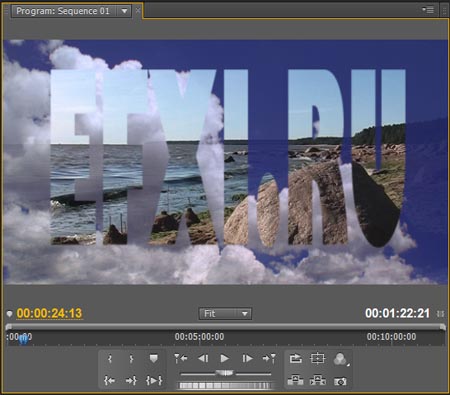Set Out point button
This screenshot has width=450, height=395.
pos(131,359)
